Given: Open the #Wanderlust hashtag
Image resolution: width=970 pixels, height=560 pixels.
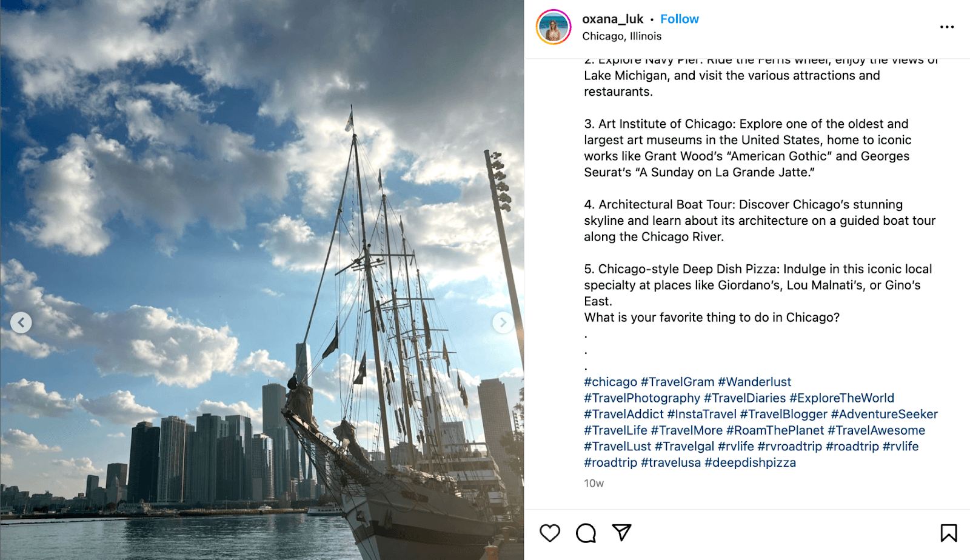Looking at the screenshot, I should coord(754,382).
